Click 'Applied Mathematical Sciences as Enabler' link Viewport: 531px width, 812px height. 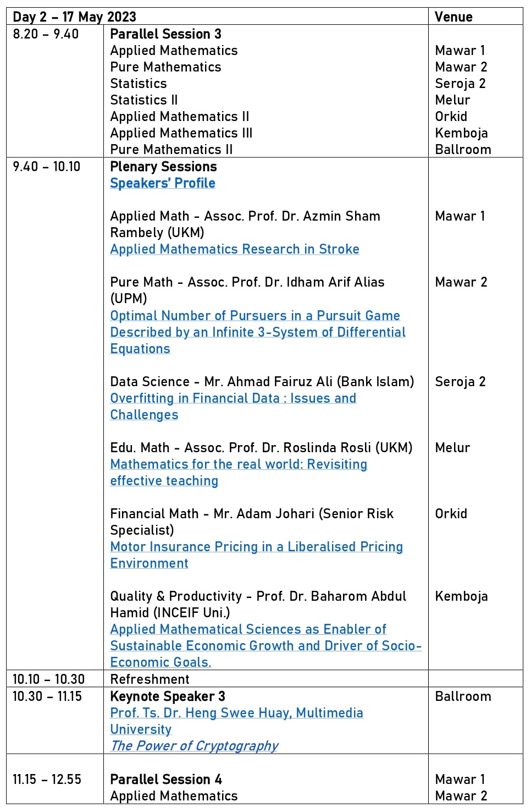(248, 629)
